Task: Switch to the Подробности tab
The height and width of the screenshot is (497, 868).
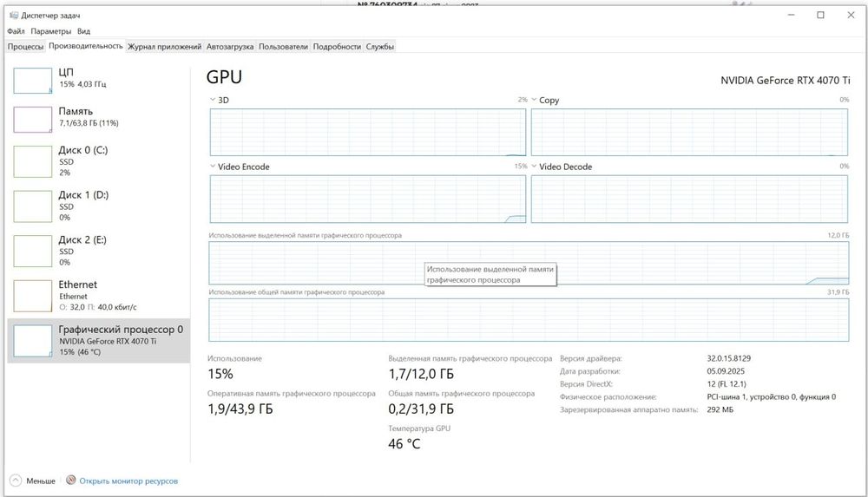Action: pos(337,47)
